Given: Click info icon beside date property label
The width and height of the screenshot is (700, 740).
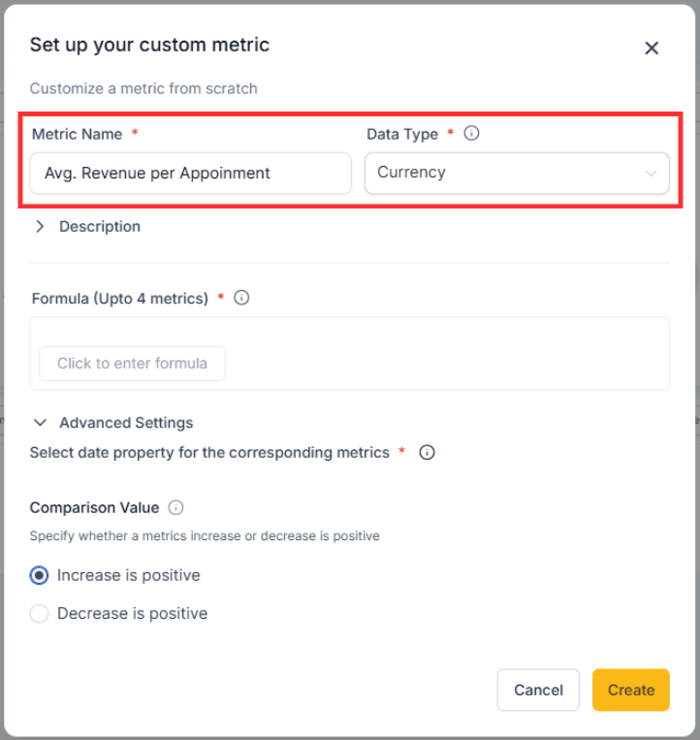Looking at the screenshot, I should click(x=427, y=452).
